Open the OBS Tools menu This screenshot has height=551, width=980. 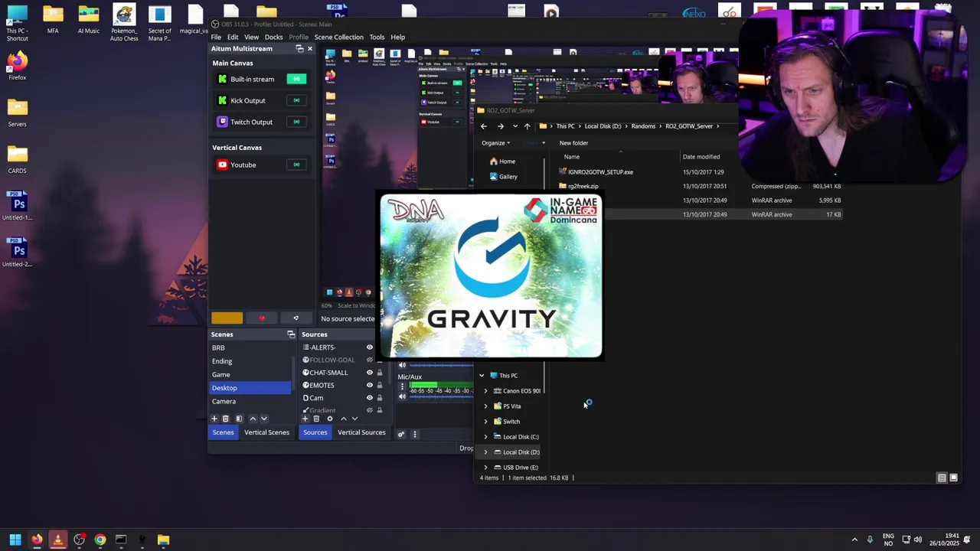coord(377,37)
